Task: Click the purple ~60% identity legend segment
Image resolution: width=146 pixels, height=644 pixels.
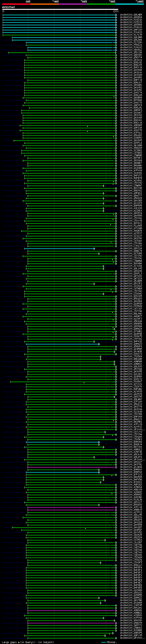Action: click(x=73, y=4)
